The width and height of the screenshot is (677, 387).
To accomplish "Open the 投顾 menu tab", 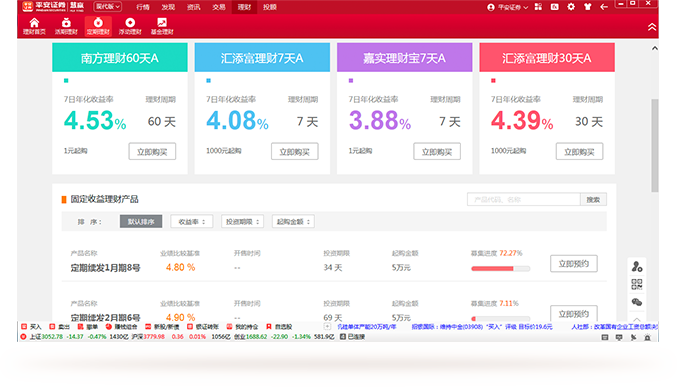I will (270, 7).
